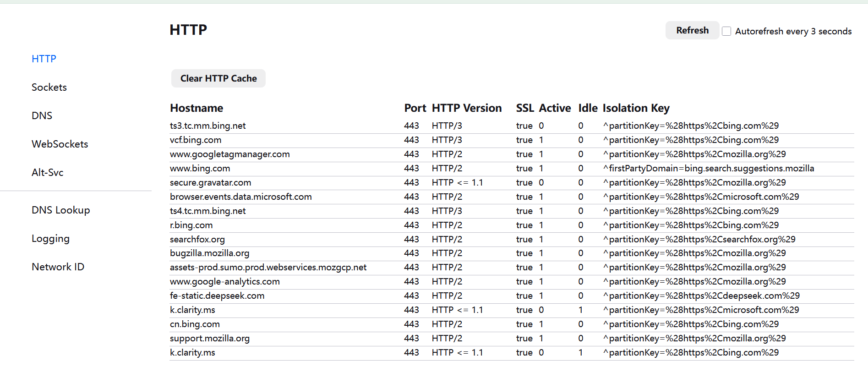
Task: Click the www.bing.com hostname cell
Action: [200, 168]
